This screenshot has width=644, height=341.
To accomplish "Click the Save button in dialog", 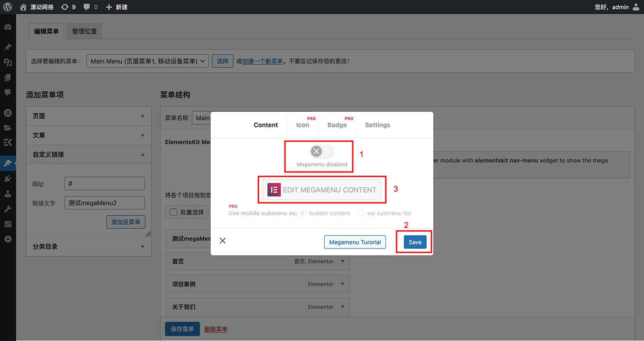I will (x=415, y=242).
